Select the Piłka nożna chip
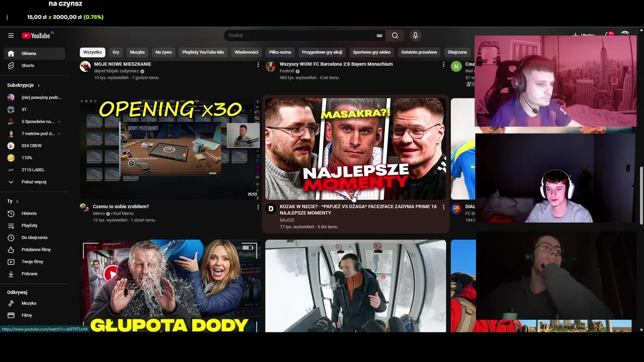The width and height of the screenshot is (644, 362). [x=280, y=52]
